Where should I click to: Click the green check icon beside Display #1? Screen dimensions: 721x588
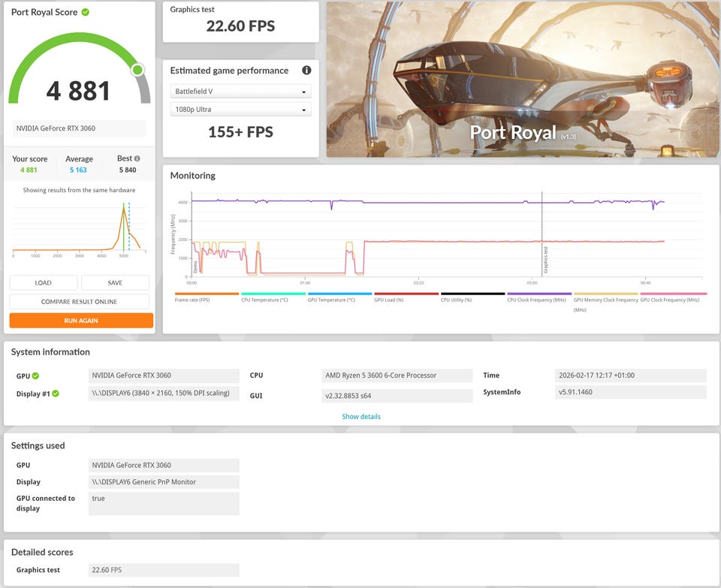55,394
